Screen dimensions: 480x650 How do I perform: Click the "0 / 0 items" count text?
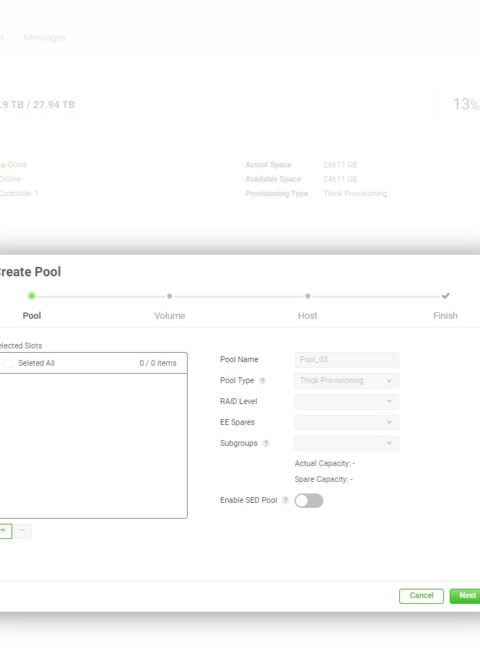coord(158,363)
